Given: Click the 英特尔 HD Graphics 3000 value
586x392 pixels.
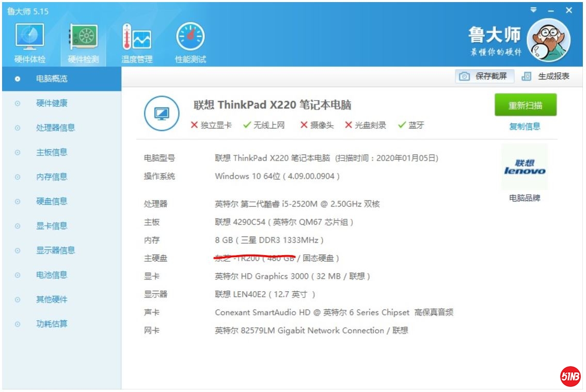Looking at the screenshot, I should pyautogui.click(x=292, y=276).
